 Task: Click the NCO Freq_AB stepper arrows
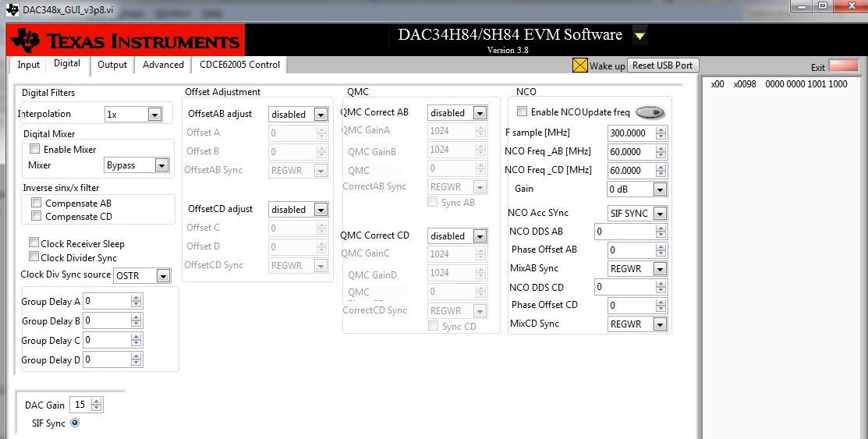coord(661,152)
